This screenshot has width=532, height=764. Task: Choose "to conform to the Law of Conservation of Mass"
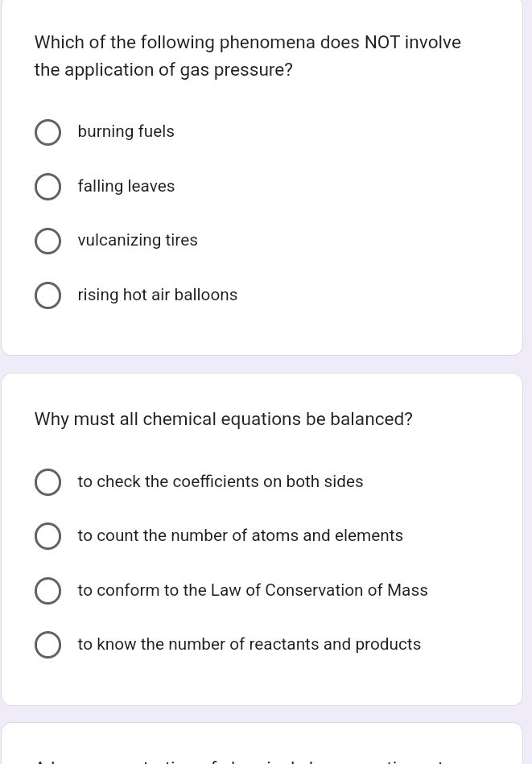click(x=47, y=590)
